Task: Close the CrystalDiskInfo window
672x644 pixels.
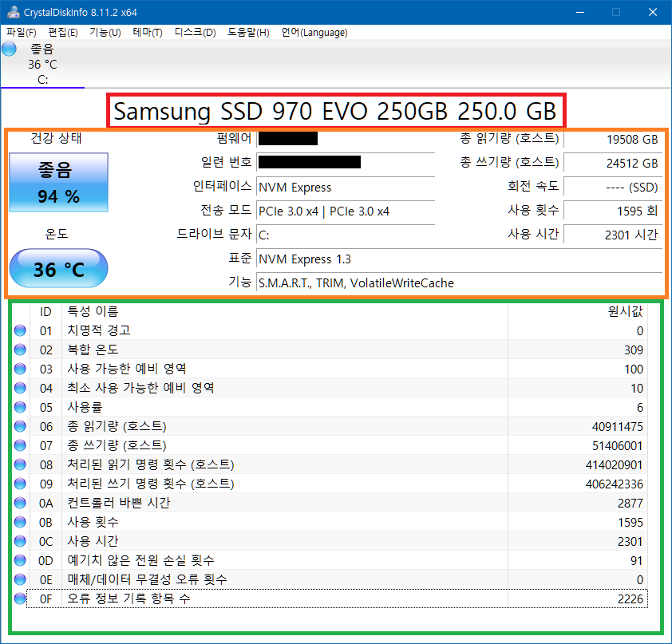Action: click(653, 12)
